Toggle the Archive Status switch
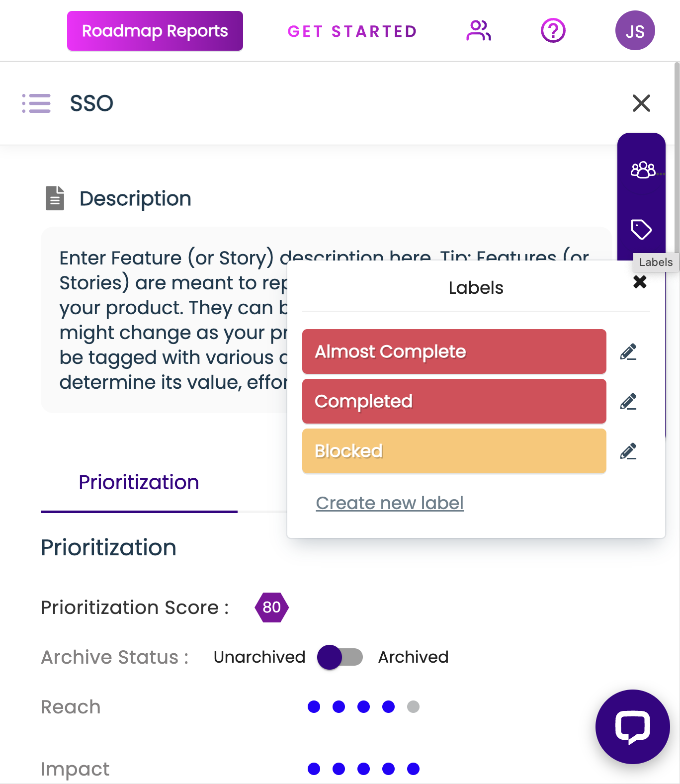Screen dimensions: 680x784 pyautogui.click(x=340, y=657)
